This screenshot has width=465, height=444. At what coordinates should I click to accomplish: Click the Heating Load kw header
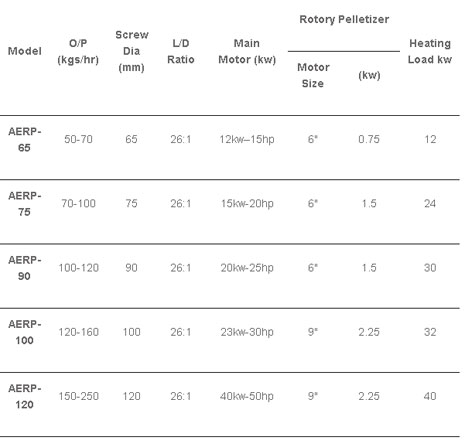click(x=430, y=51)
